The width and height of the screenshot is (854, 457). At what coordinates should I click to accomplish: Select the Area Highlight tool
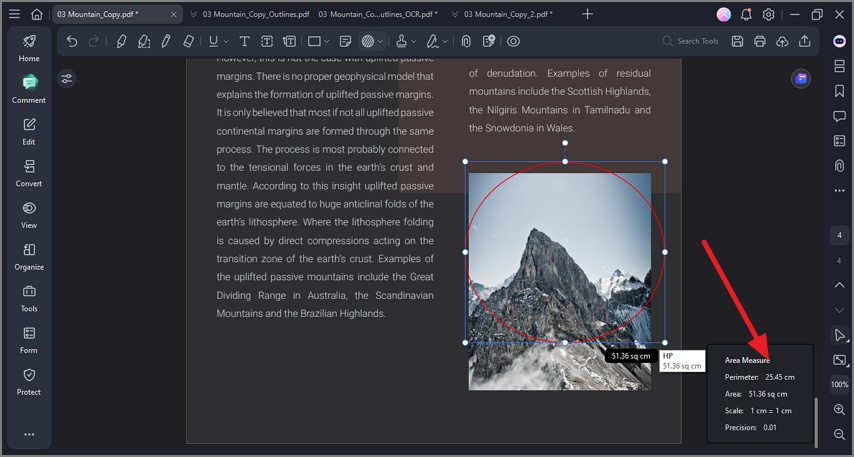tap(144, 41)
